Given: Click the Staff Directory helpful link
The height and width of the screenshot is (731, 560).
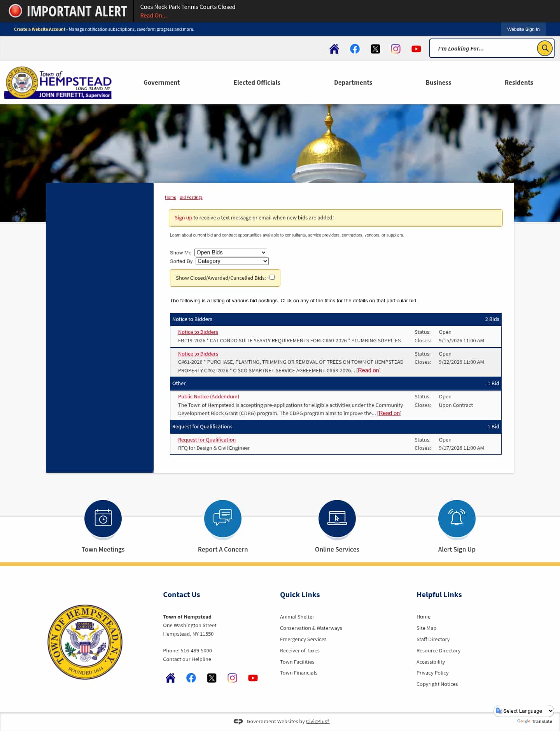Looking at the screenshot, I should pos(433,639).
